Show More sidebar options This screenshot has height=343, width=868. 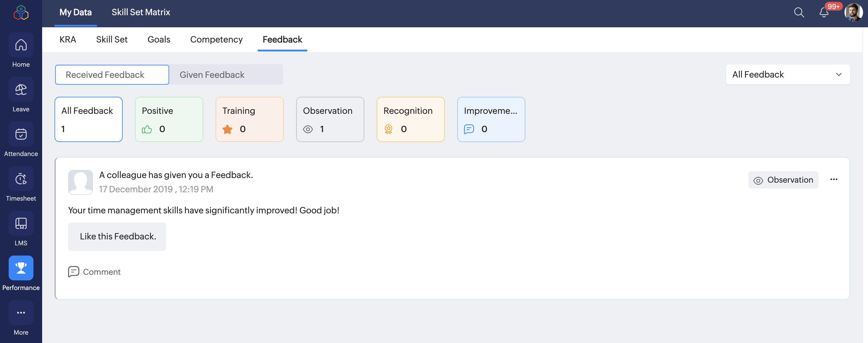(21, 313)
